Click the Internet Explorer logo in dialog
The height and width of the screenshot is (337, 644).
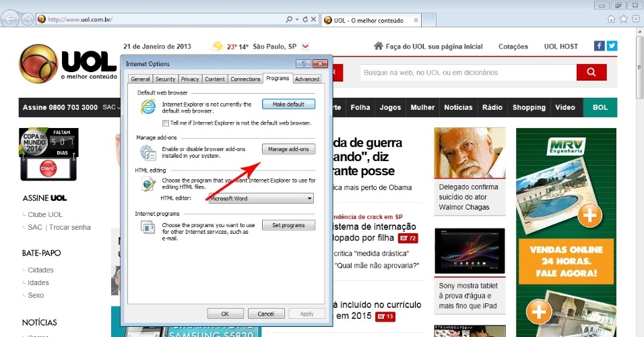[148, 107]
